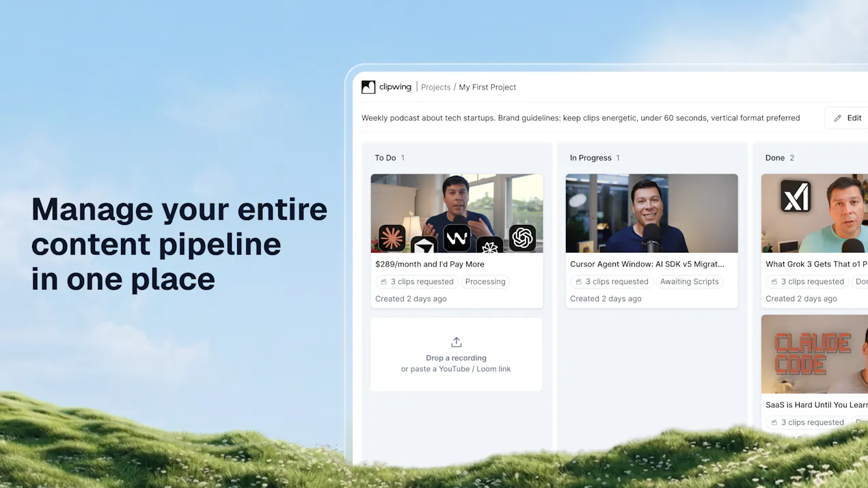Click the upload icon above Drop a recording

click(457, 342)
